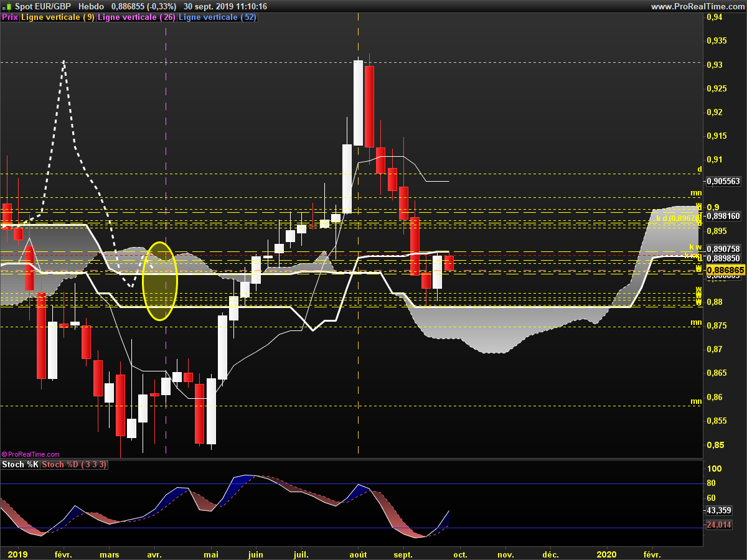The image size is (747, 560).
Task: Click the yellow current price tag 0,886865
Action: 725,271
